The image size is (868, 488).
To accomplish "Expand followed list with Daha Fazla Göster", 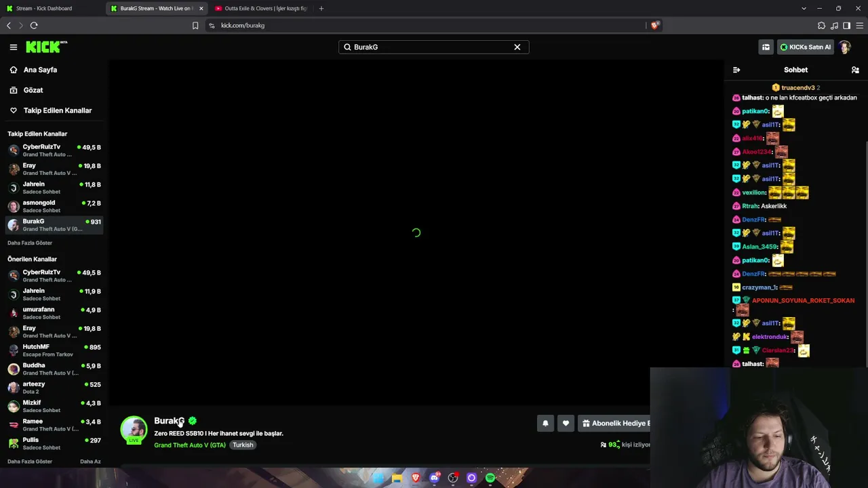I will (x=30, y=243).
